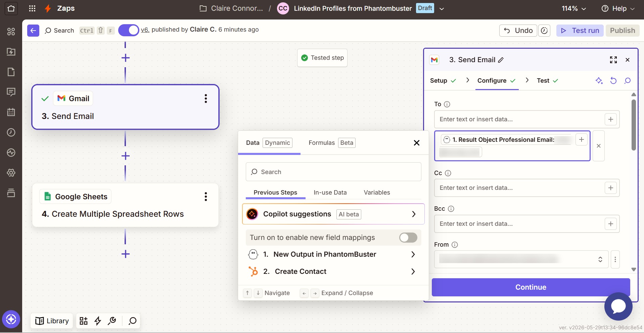644x333 pixels.
Task: Toggle the Zap on/off switch
Action: point(129,30)
